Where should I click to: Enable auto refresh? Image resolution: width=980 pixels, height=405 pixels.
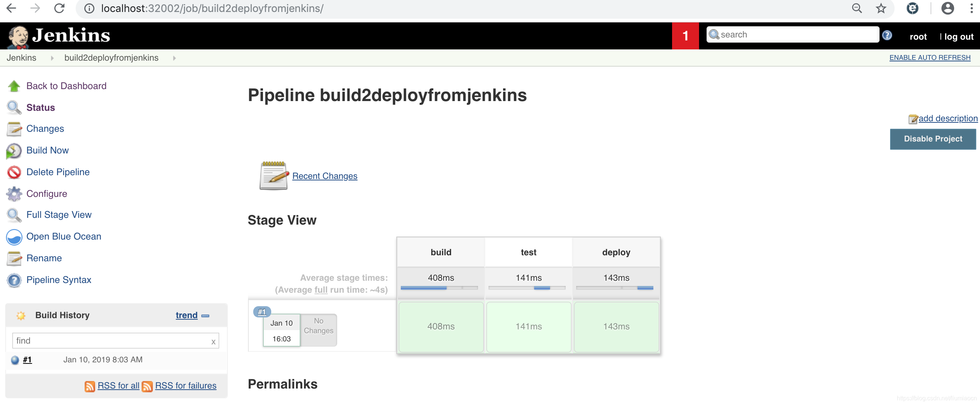930,57
